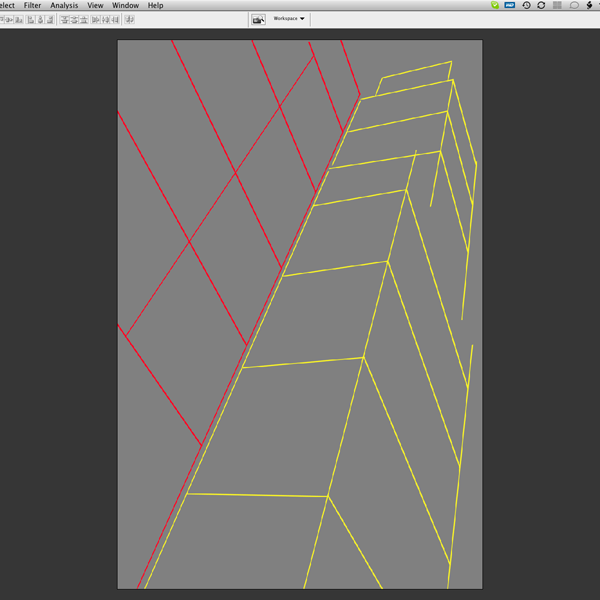Viewport: 600px width, 600px height.
Task: Open the Time Machine menu bar icon
Action: click(527, 5)
